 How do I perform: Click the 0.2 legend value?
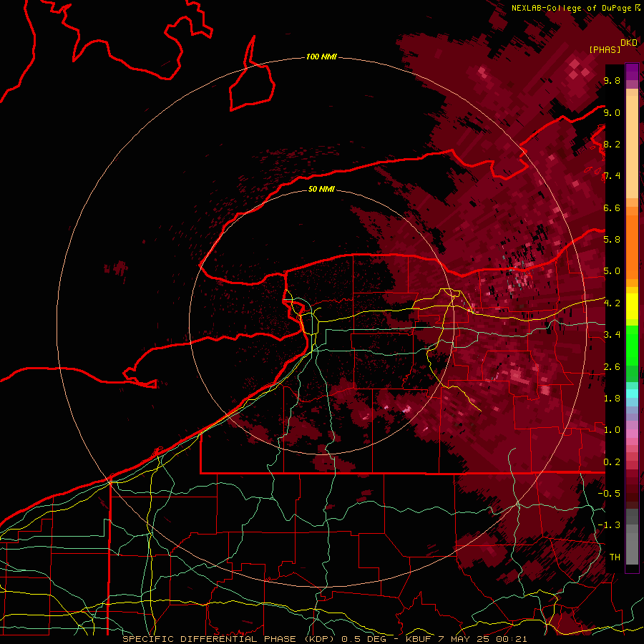(612, 462)
